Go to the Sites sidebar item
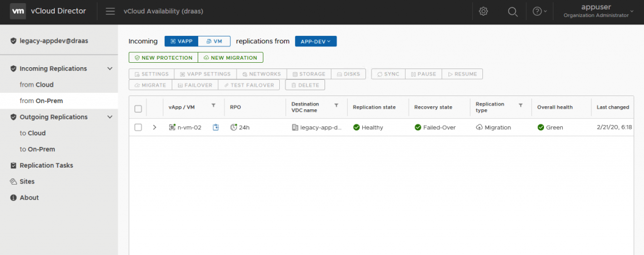 pyautogui.click(x=27, y=182)
